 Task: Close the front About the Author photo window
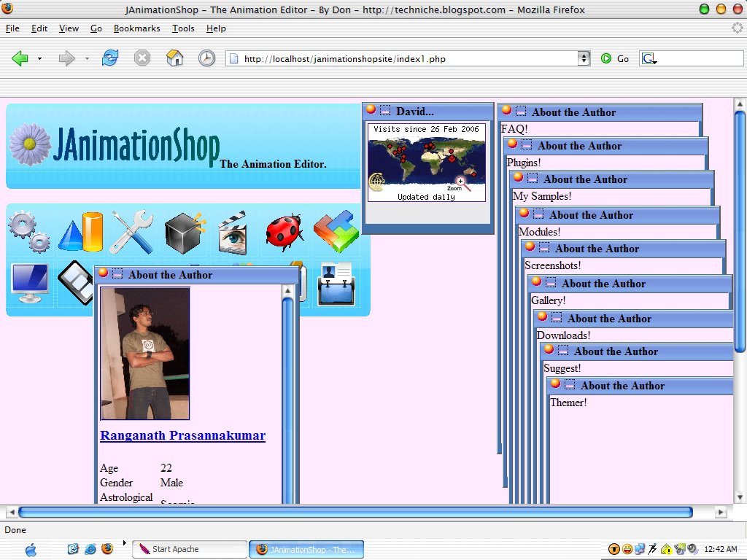point(103,273)
